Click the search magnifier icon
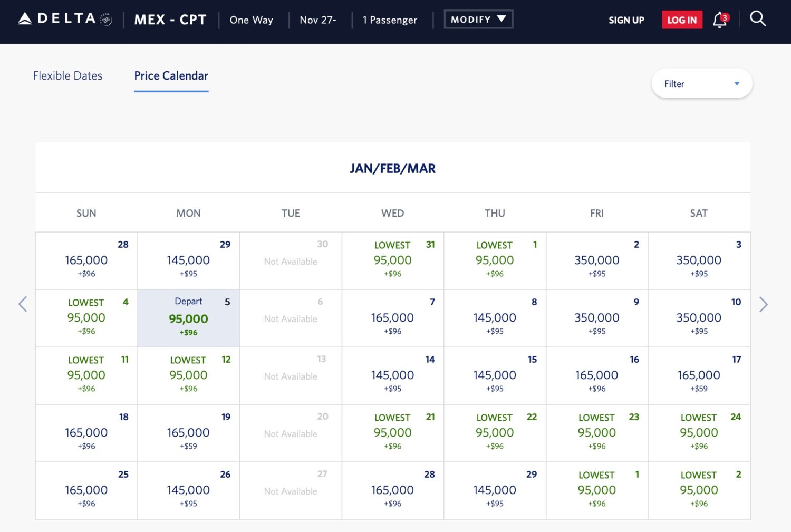The image size is (791, 532). [x=757, y=19]
